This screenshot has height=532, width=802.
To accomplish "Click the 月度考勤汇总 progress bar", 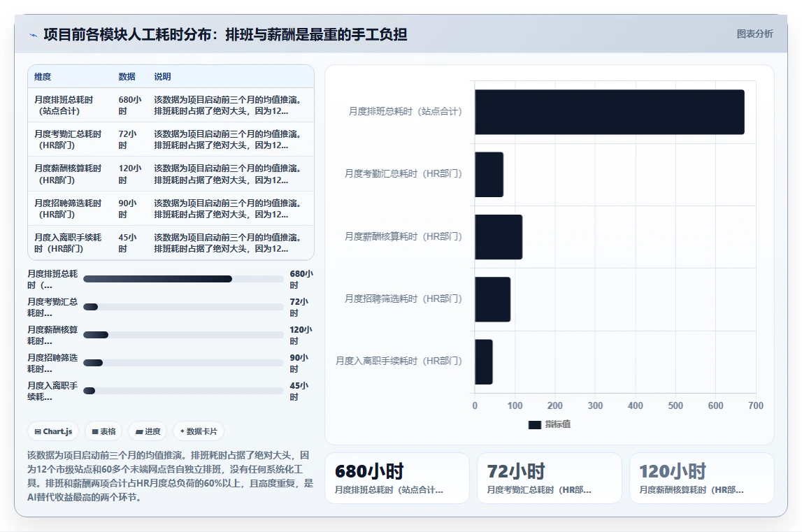I will click(183, 307).
